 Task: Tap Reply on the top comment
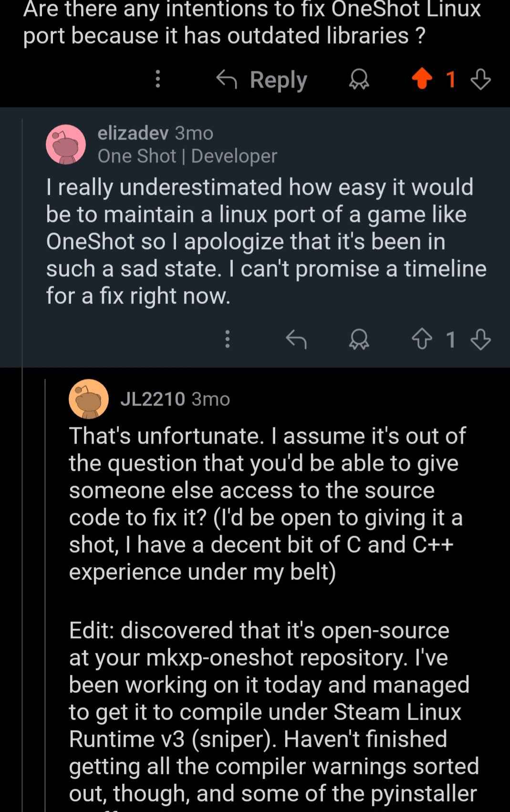tap(262, 79)
